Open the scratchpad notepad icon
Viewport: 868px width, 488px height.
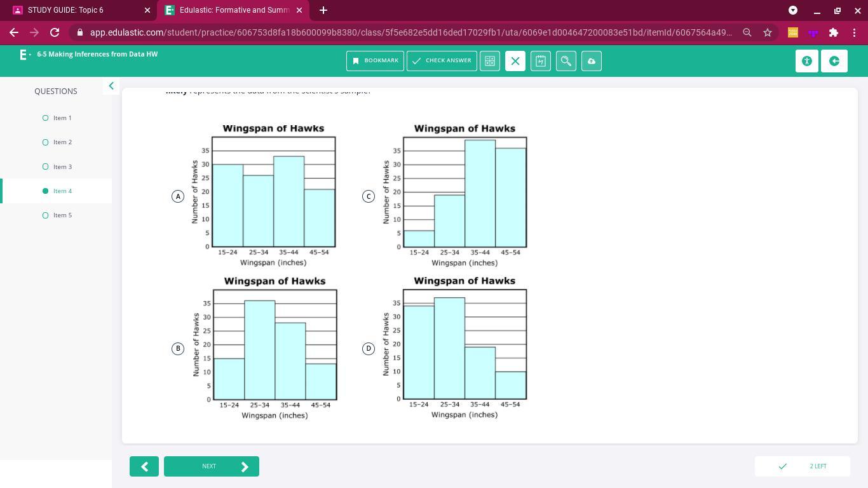(541, 61)
